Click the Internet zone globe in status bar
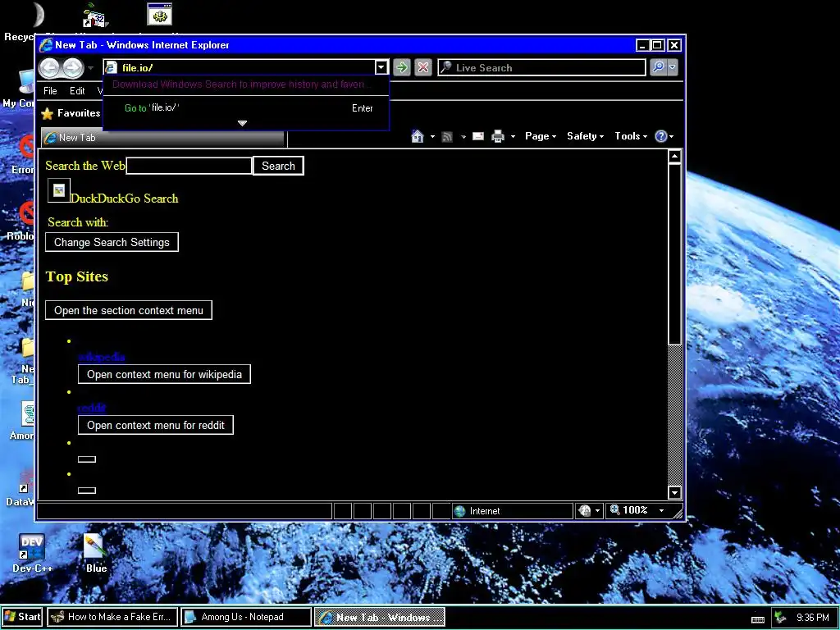 (459, 511)
